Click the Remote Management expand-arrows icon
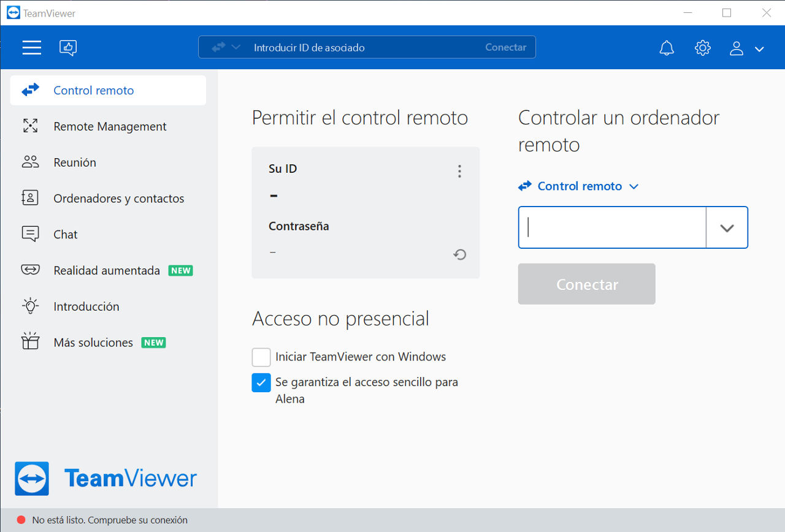785x532 pixels. 30,126
